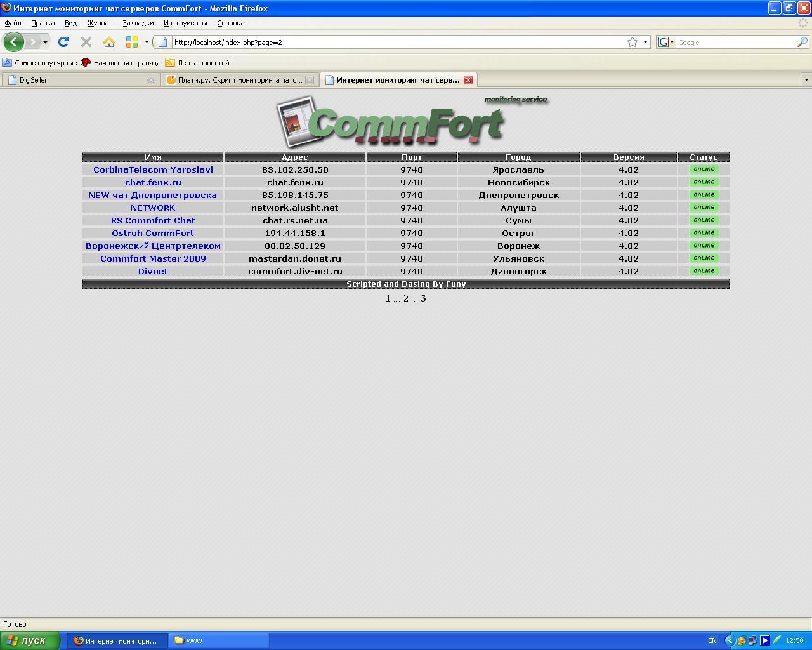Click online status icon for NETWORK row
This screenshot has height=650, width=812.
pos(704,208)
